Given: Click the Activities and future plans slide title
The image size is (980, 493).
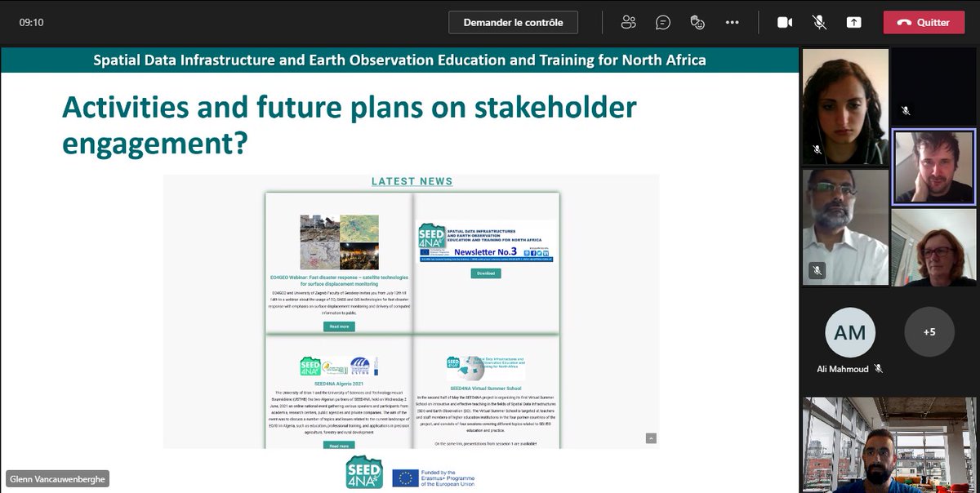Looking at the screenshot, I should pyautogui.click(x=349, y=126).
